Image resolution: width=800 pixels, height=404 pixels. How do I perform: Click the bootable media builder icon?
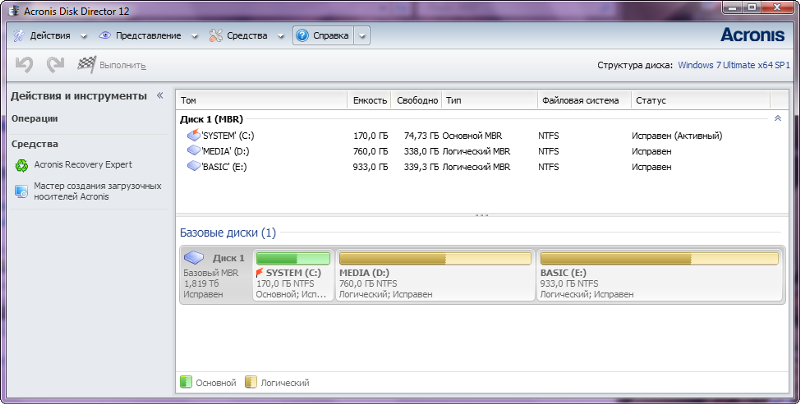[21, 191]
